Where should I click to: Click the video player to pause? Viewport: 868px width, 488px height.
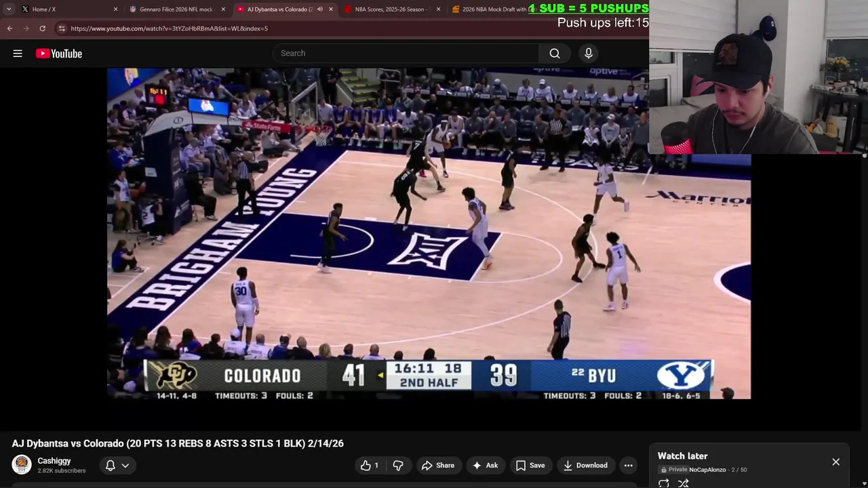click(429, 233)
